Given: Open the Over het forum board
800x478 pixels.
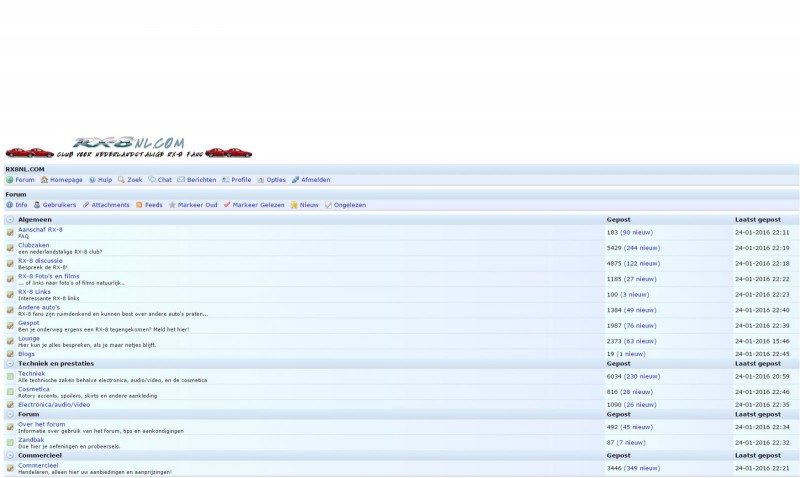Looking at the screenshot, I should click(x=42, y=424).
